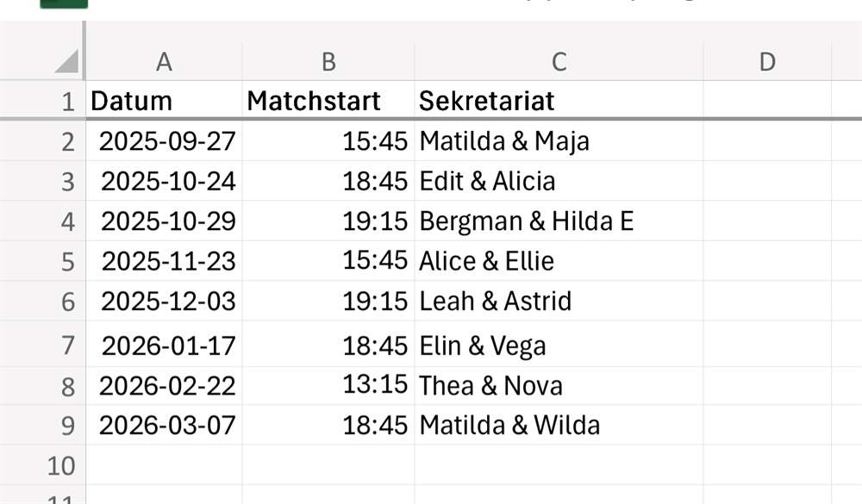
Task: Click the Datum header cell
Action: [x=164, y=101]
